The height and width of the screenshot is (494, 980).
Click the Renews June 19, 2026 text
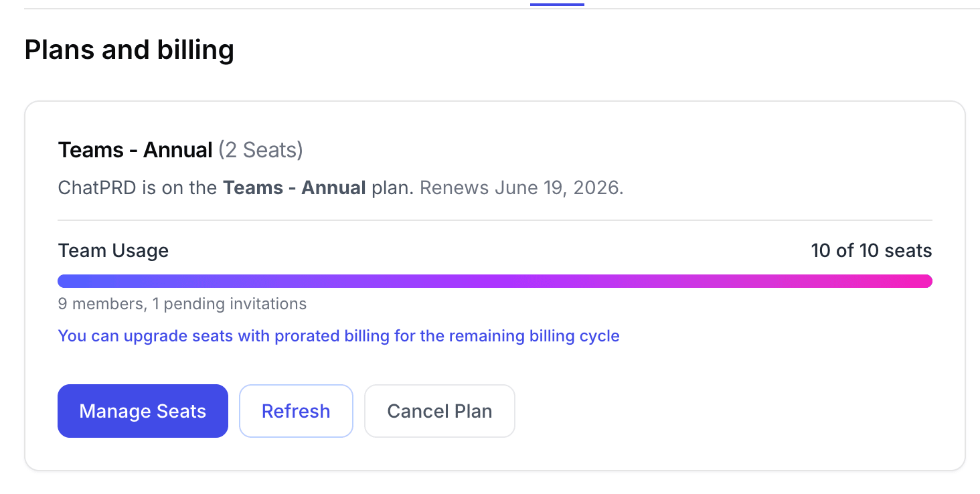click(521, 187)
